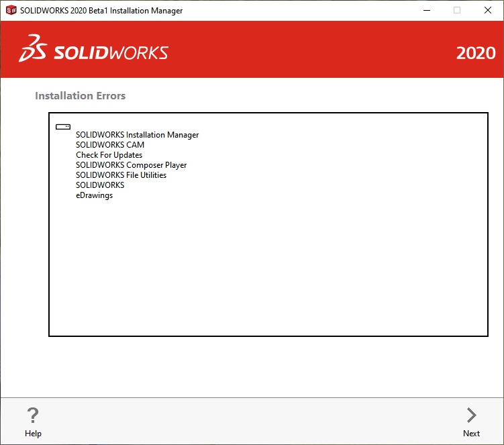Select the "eDrawings" entry in the list
Viewport: 504px width, 445px height.
(x=94, y=195)
